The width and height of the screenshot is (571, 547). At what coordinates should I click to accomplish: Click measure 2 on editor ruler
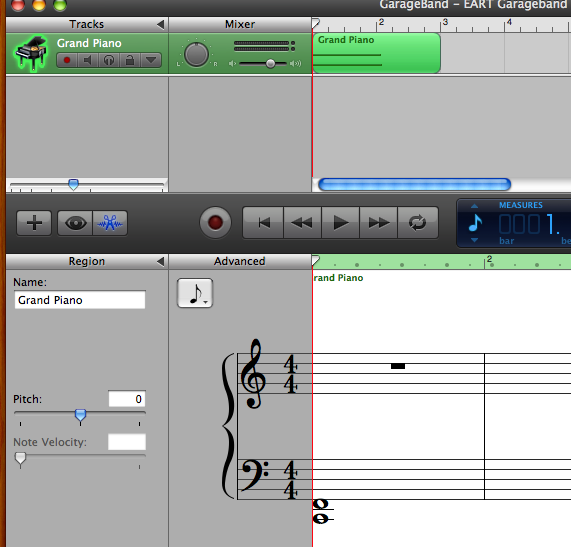[489, 260]
